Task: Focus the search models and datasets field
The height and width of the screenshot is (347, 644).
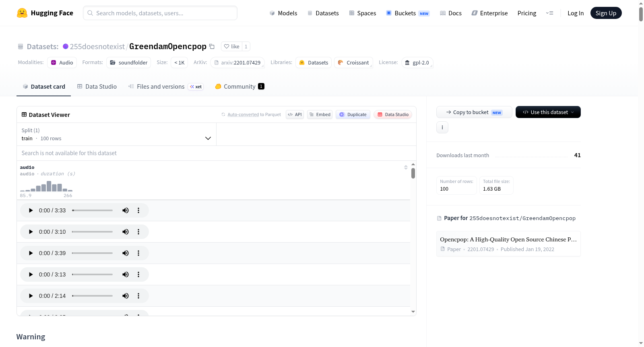Action: click(160, 13)
